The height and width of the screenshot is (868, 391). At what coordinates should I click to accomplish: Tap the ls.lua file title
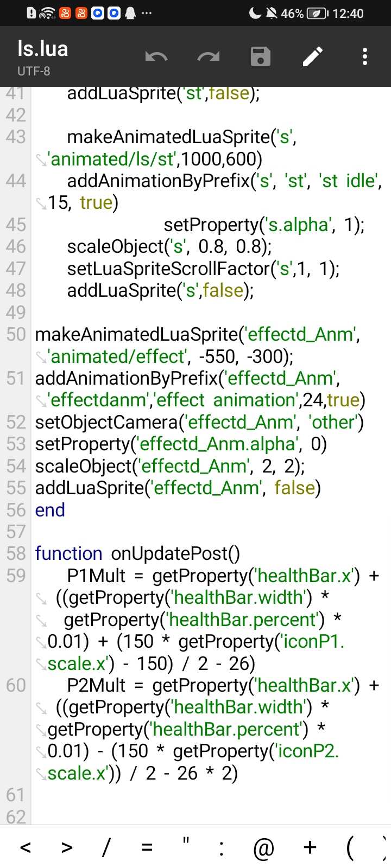42,49
